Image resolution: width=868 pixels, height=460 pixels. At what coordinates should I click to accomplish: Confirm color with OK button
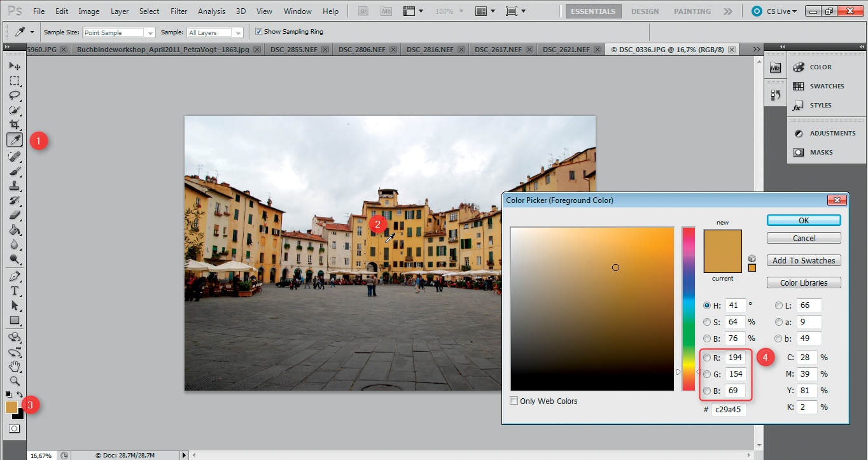tap(804, 220)
